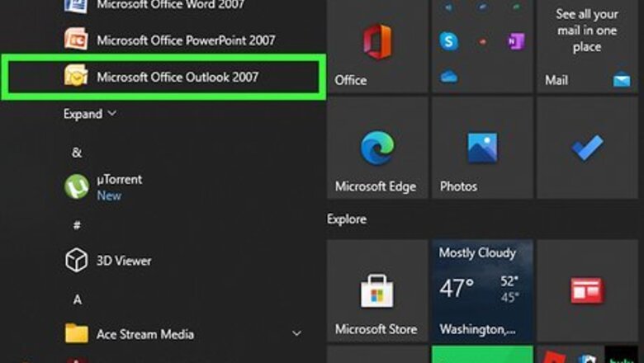The width and height of the screenshot is (644, 363).
Task: Launch Microsoft Edge from tiles
Action: coord(377,148)
